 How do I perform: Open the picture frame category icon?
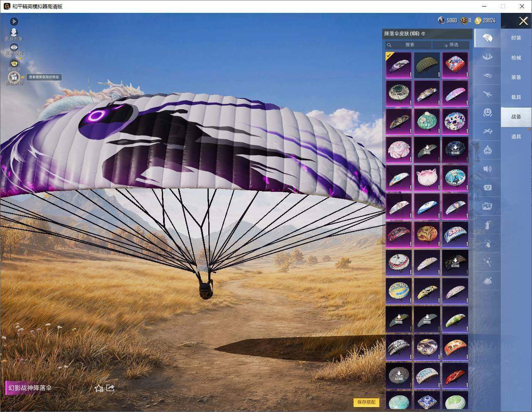[488, 206]
